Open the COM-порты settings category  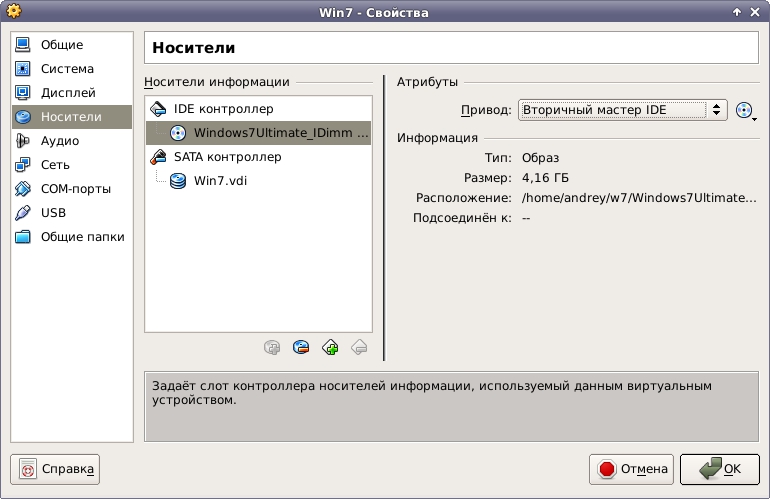coord(72,189)
